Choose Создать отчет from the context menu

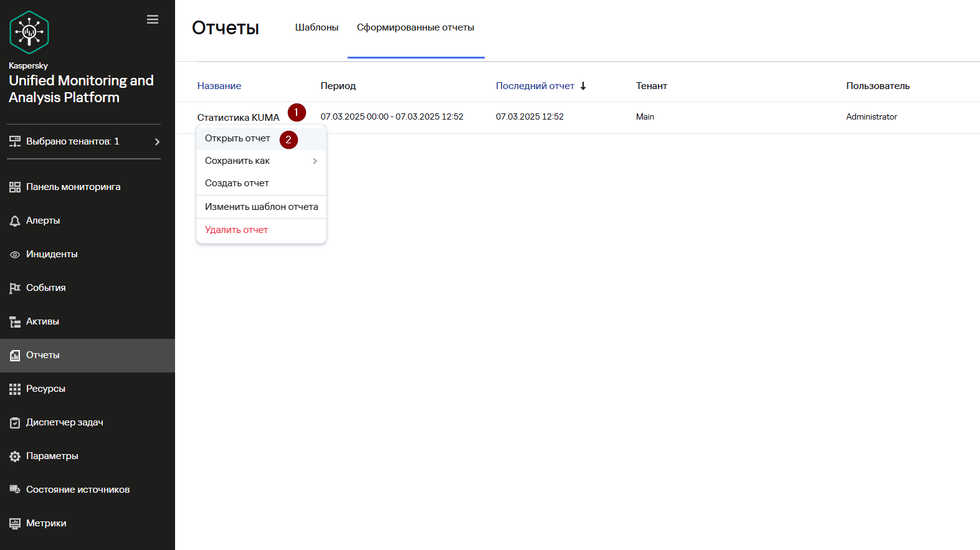(x=261, y=183)
